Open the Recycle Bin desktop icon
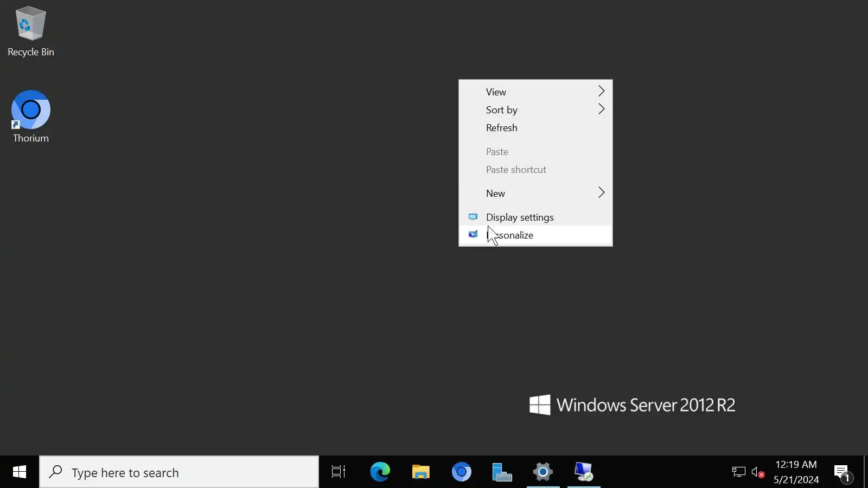Viewport: 868px width, 488px height. (31, 31)
